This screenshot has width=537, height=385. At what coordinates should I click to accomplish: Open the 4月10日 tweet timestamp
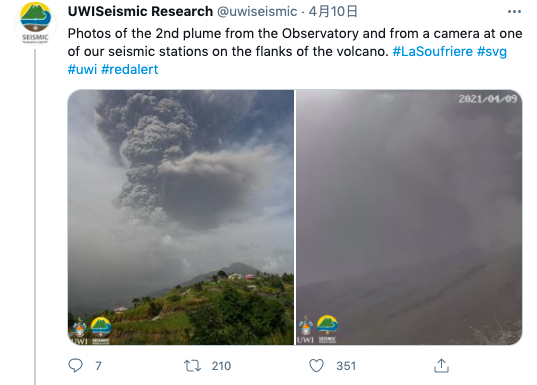pyautogui.click(x=333, y=11)
